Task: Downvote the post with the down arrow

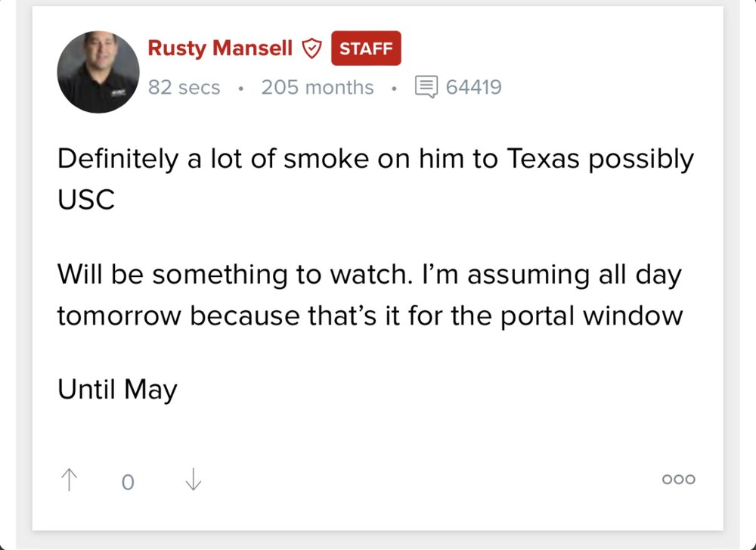Action: pos(194,480)
